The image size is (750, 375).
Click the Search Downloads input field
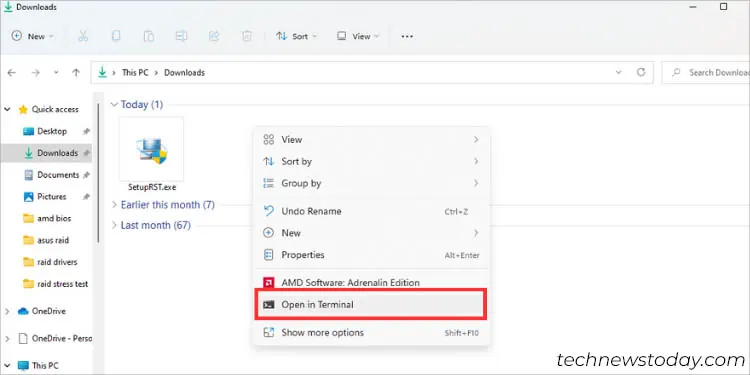pos(706,73)
